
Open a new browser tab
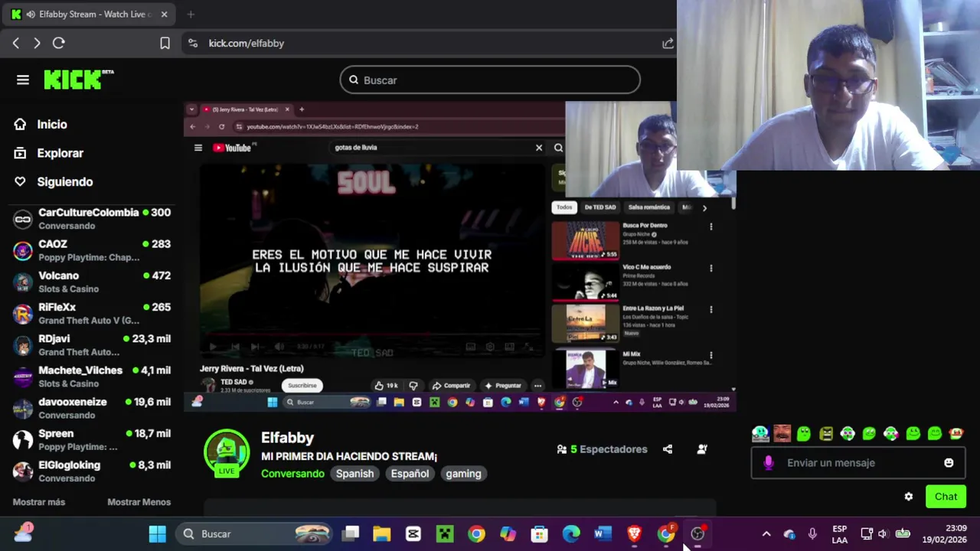coord(191,15)
